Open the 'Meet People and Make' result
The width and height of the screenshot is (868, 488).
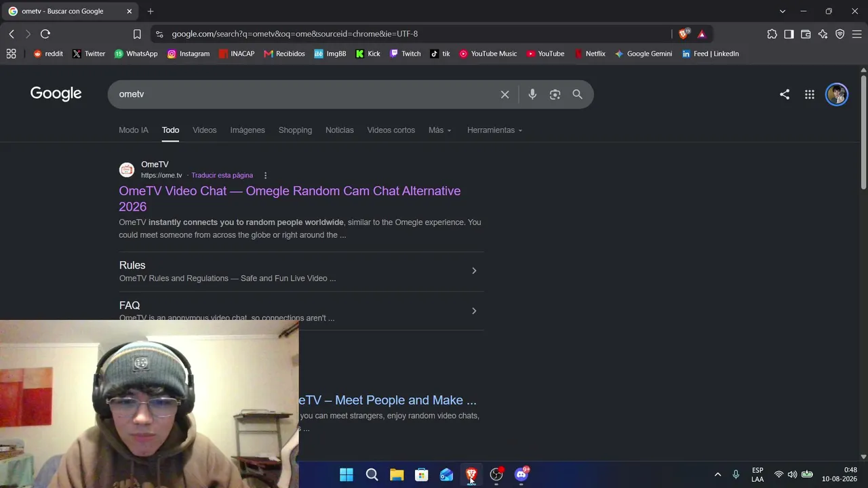point(388,400)
